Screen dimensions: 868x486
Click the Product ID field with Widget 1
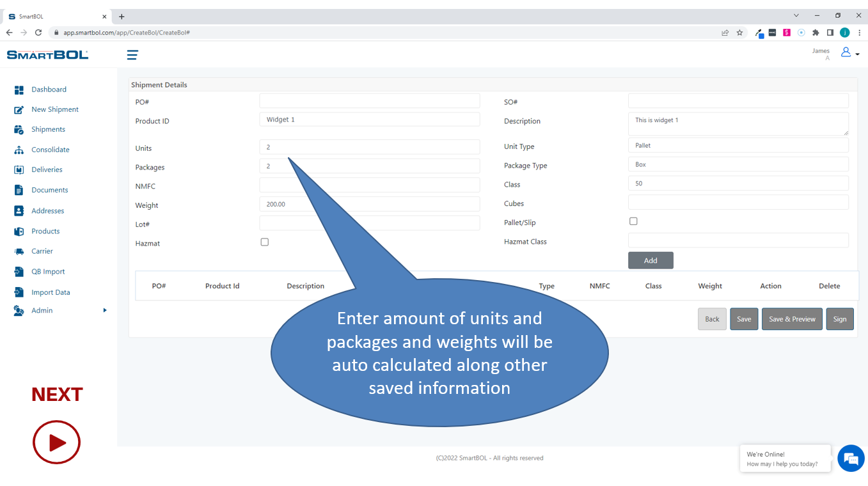(x=370, y=120)
